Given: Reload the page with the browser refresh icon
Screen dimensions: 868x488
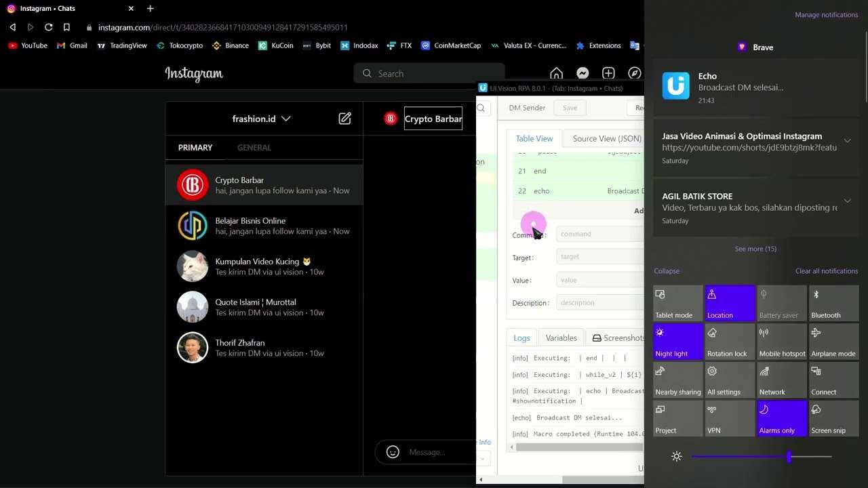Looking at the screenshot, I should click(48, 27).
